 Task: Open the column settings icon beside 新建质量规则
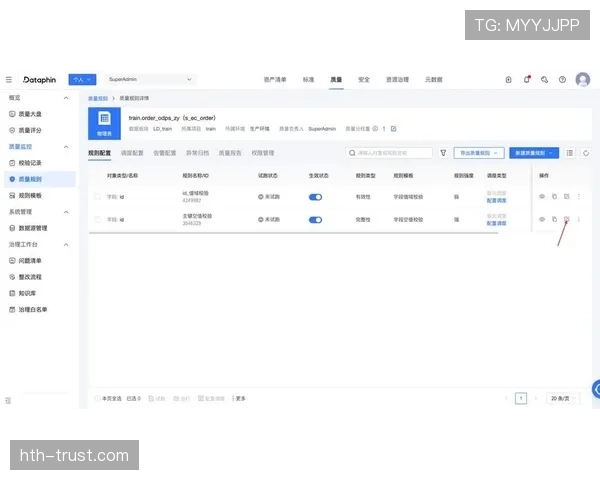click(569, 153)
